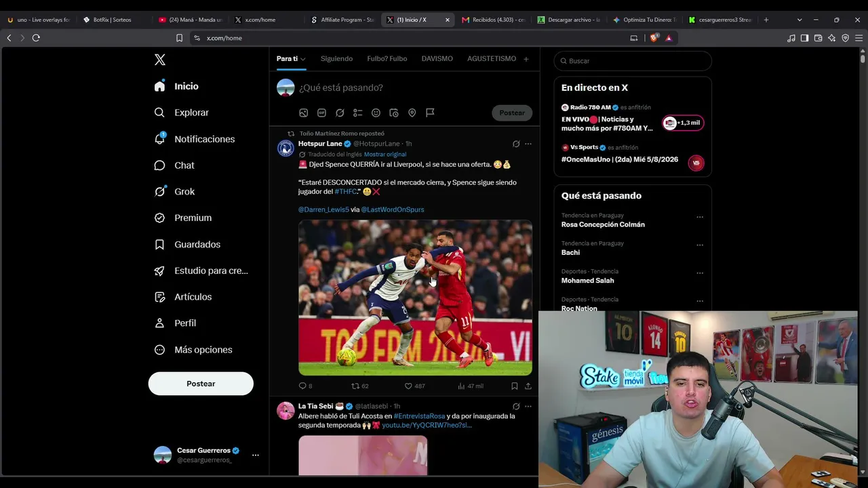Viewport: 868px width, 488px height.
Task: Open Guardados bookmarks in the sidebar
Action: click(x=187, y=244)
